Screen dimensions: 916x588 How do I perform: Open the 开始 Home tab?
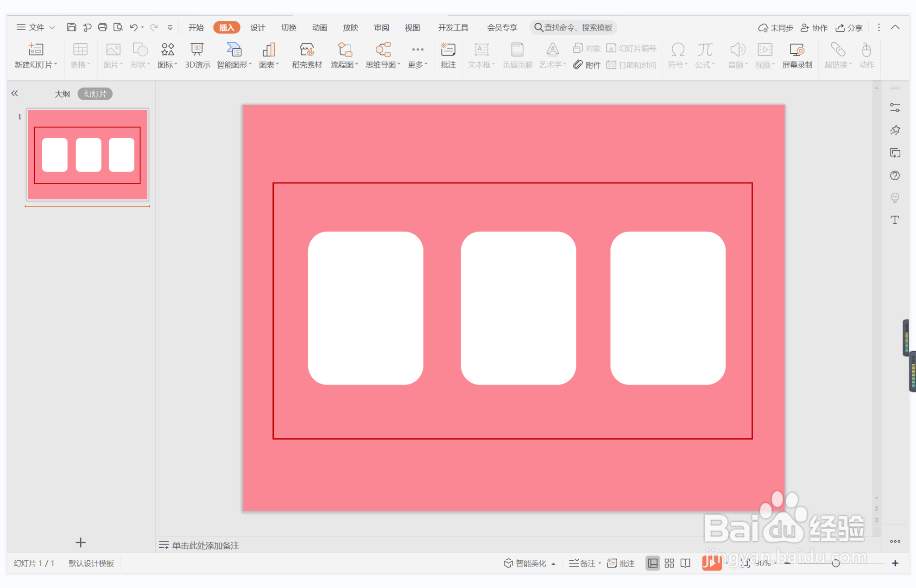(196, 27)
